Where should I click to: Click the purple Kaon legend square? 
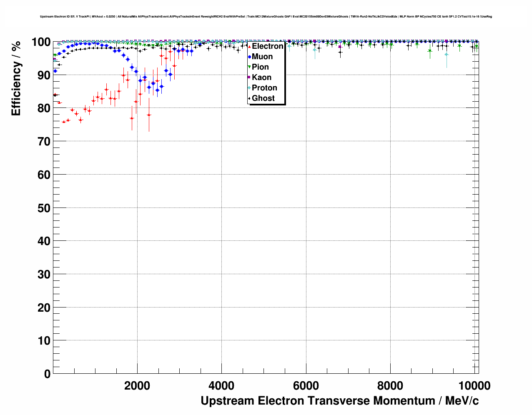tap(249, 77)
